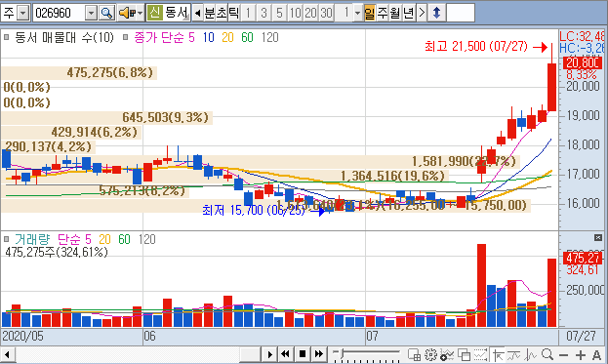Click the 동서 stock name field

[x=177, y=13]
